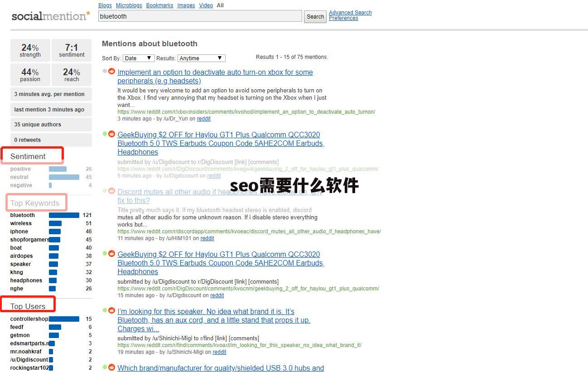Switch to the Microblogs tab

point(129,5)
